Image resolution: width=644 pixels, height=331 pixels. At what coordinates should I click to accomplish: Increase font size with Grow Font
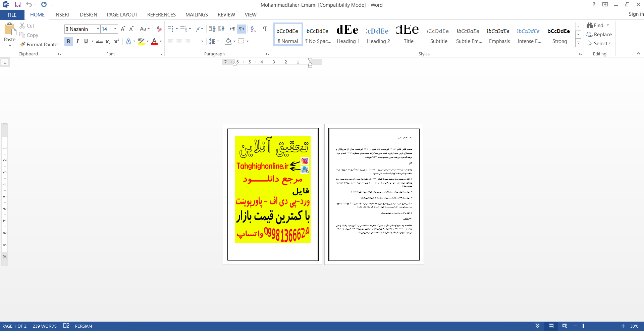pyautogui.click(x=123, y=29)
